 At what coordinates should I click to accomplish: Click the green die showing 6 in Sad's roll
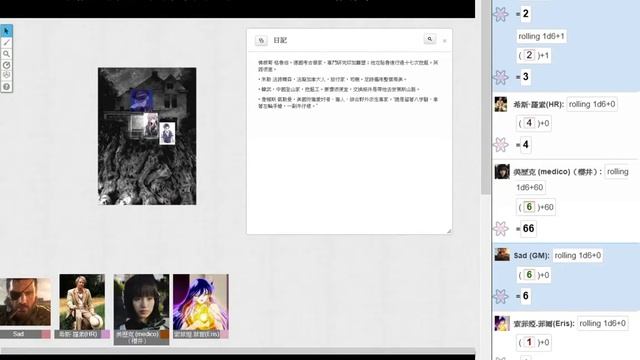529,275
